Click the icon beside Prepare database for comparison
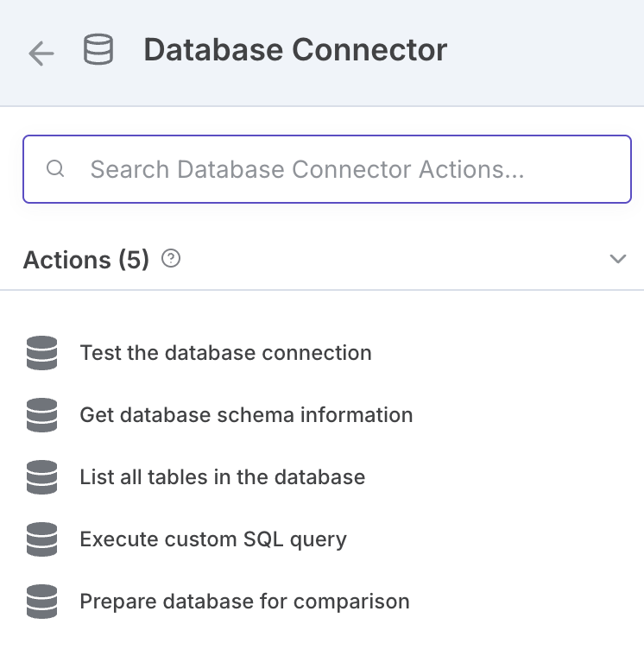The width and height of the screenshot is (644, 668). [41, 602]
